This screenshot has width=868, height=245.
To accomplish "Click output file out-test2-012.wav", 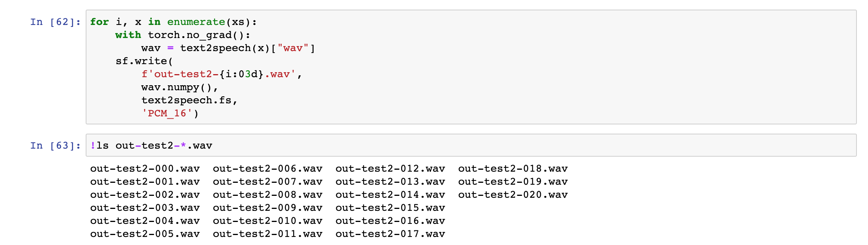I will coord(390,169).
